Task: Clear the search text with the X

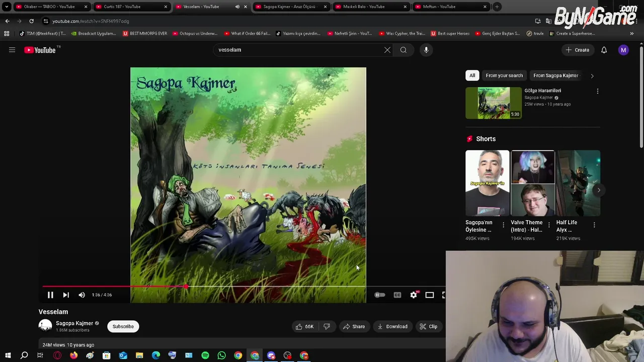Action: 387,50
